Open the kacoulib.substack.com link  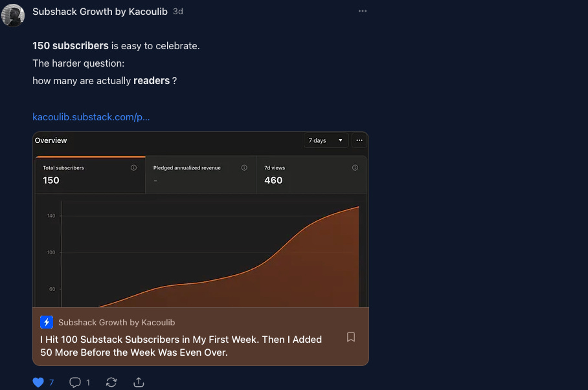91,117
